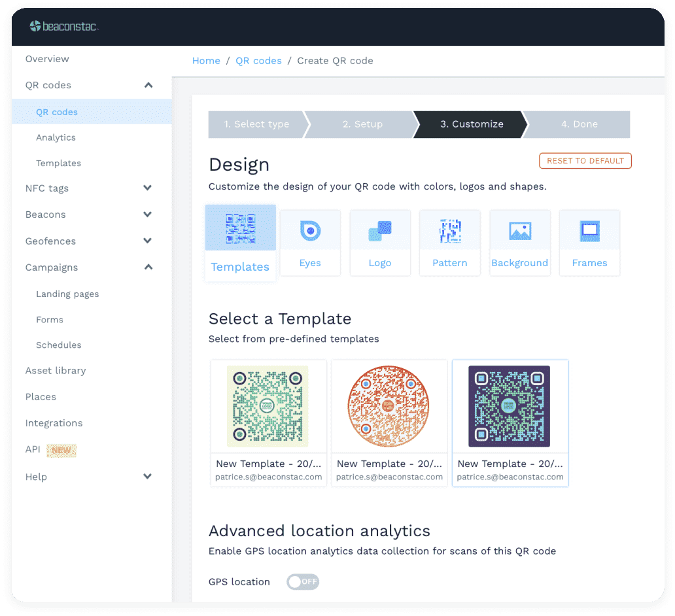Screen dimensions: 675x616
Task: Select the 3. Customize step
Action: pos(472,124)
